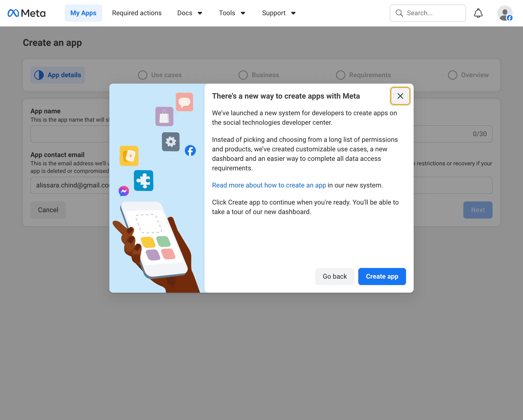The width and height of the screenshot is (523, 420).
Task: Click the chat bubble icon in the illustration
Action: (184, 102)
